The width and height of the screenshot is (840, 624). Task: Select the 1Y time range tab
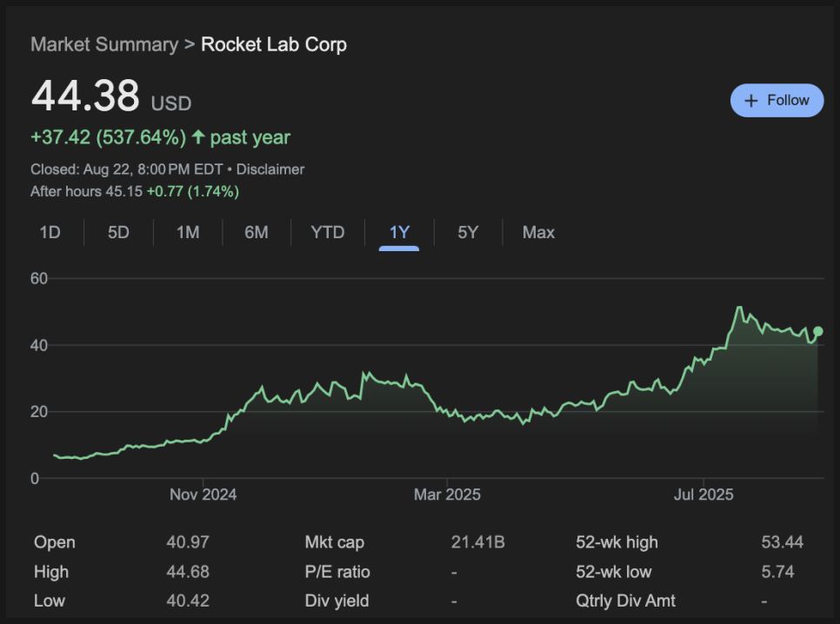click(399, 232)
